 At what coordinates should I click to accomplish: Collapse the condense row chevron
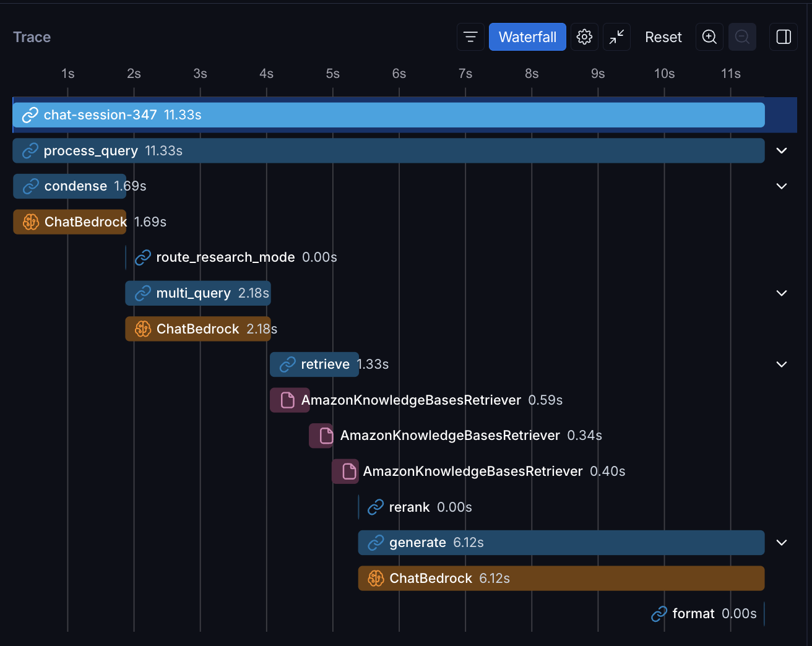coord(782,186)
